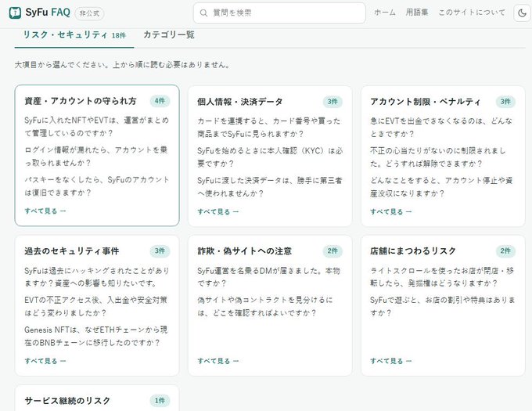Click the 3件 badge on 個人情報・決済データ
The height and width of the screenshot is (411, 532).
pos(332,102)
